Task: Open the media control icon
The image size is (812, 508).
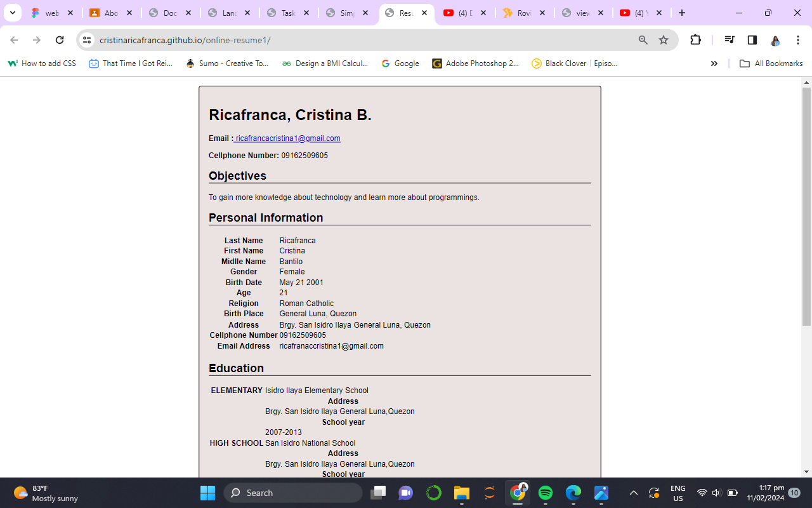Action: point(730,40)
